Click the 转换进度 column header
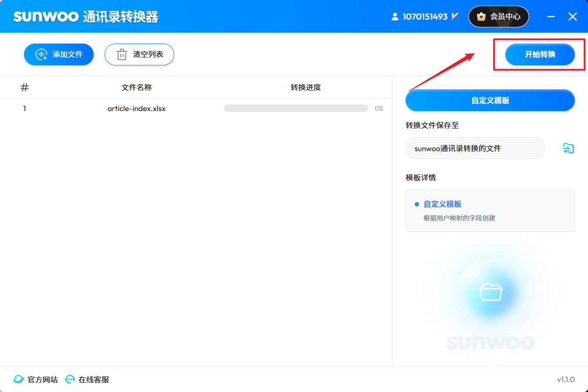Image resolution: width=588 pixels, height=392 pixels. pyautogui.click(x=306, y=87)
